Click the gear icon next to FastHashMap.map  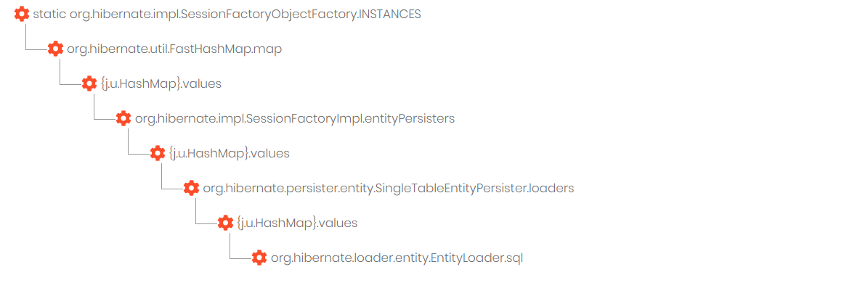55,49
